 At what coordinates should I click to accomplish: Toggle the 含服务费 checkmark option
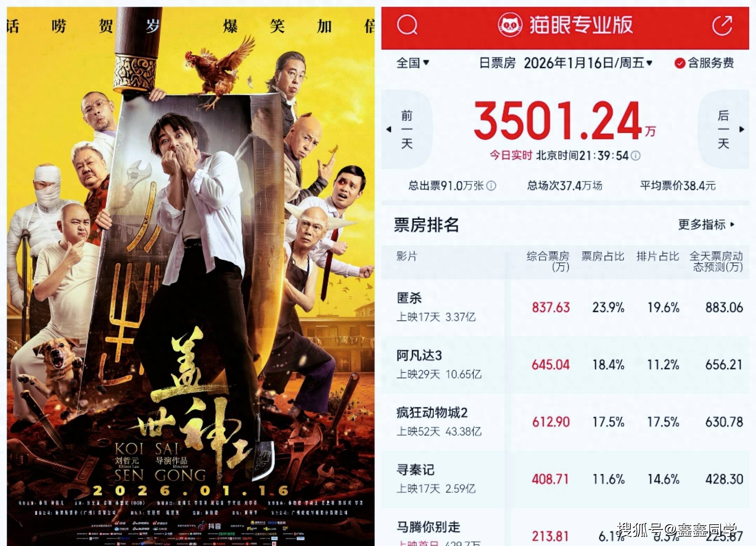point(704,63)
